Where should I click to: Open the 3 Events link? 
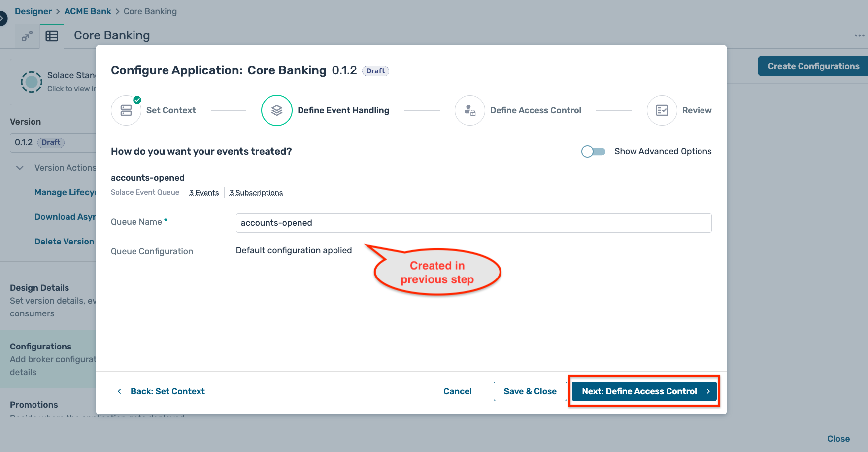[x=203, y=192]
